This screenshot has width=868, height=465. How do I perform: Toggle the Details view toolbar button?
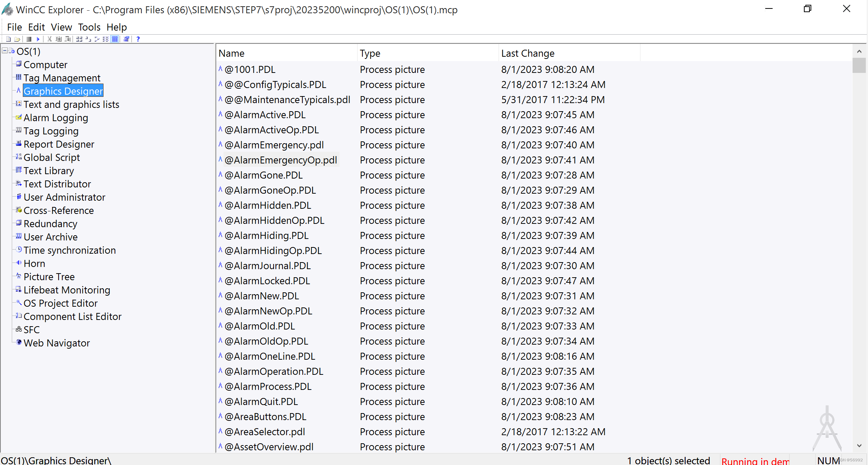(x=115, y=39)
